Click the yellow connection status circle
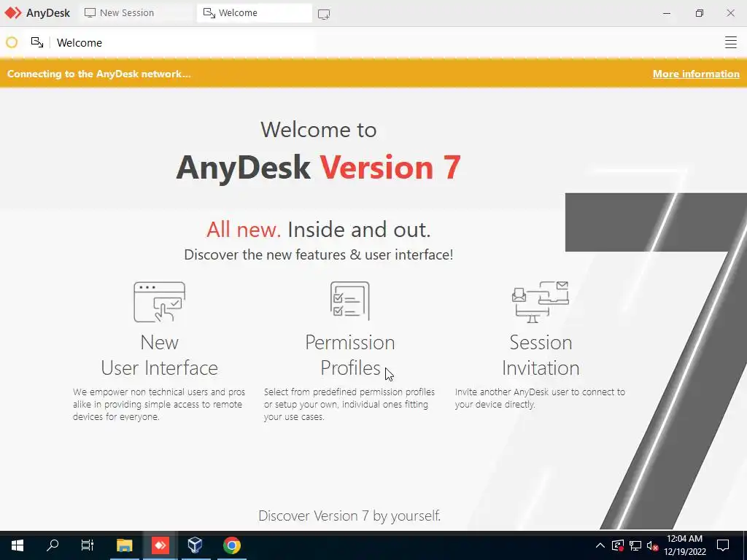 point(12,42)
